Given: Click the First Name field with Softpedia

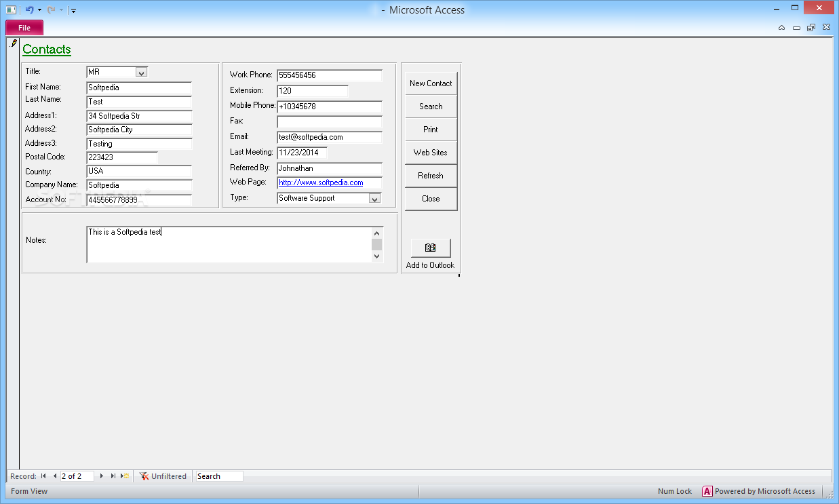Looking at the screenshot, I should pyautogui.click(x=139, y=88).
